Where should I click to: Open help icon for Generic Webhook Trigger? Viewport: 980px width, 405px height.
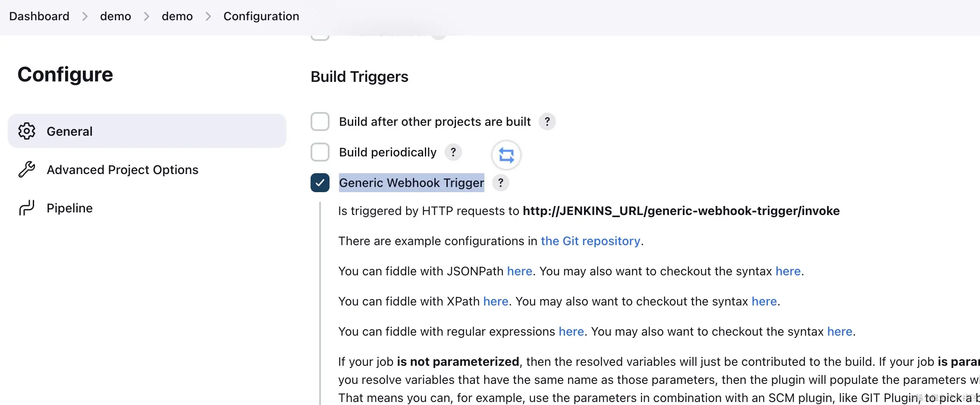tap(500, 183)
